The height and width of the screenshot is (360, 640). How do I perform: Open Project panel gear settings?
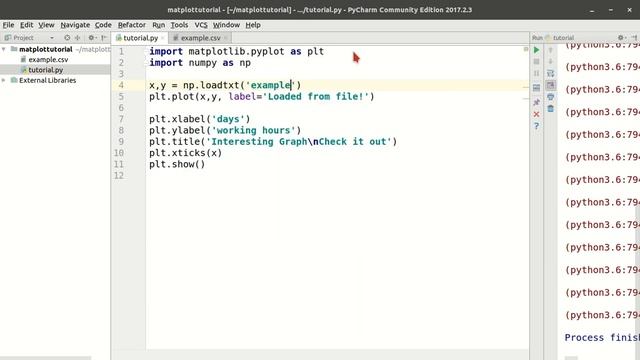[92, 38]
